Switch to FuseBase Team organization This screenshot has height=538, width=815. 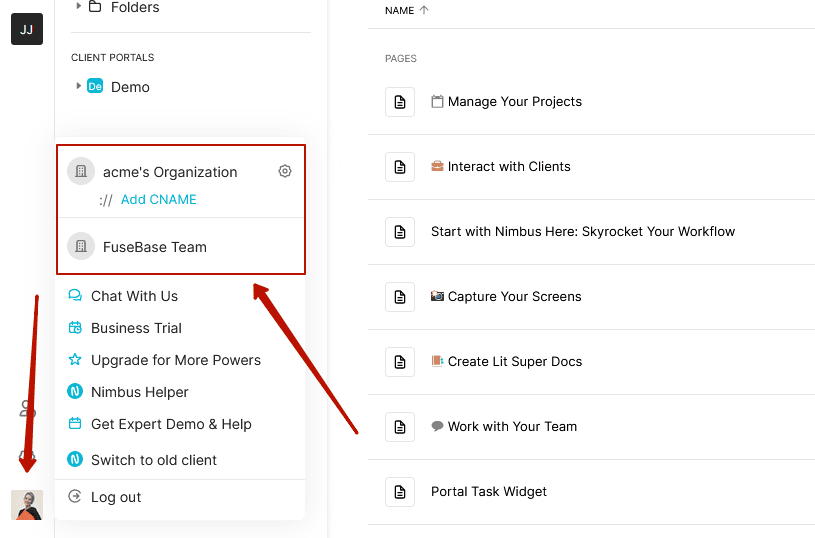point(154,247)
